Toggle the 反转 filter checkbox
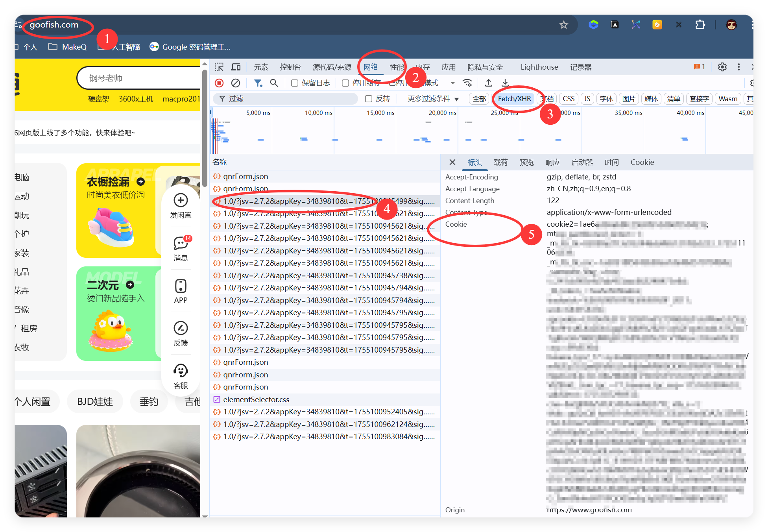The height and width of the screenshot is (532, 768). pyautogui.click(x=369, y=99)
